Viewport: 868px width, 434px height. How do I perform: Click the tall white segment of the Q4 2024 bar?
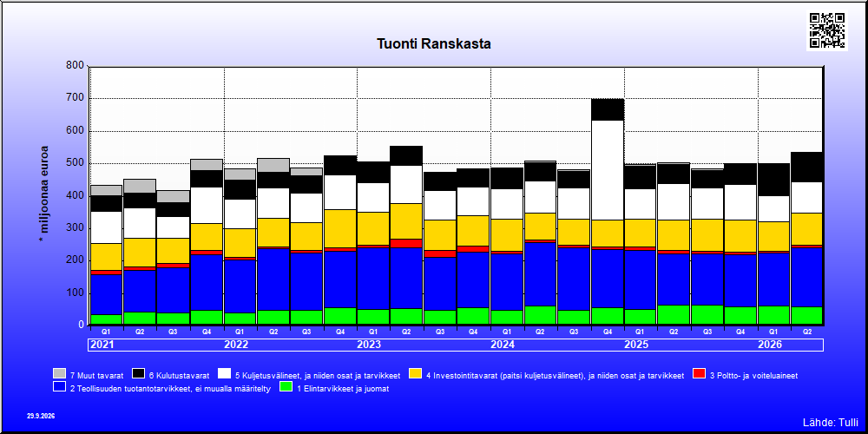click(x=608, y=170)
